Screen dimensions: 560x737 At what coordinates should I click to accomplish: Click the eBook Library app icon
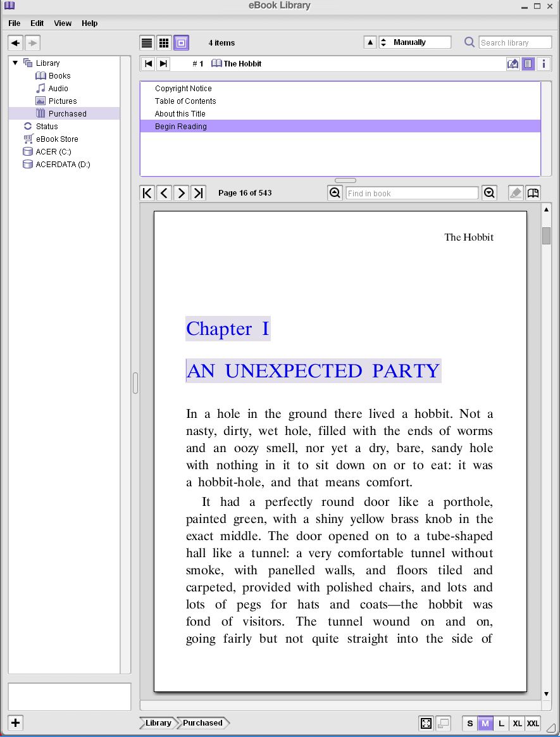[9, 6]
